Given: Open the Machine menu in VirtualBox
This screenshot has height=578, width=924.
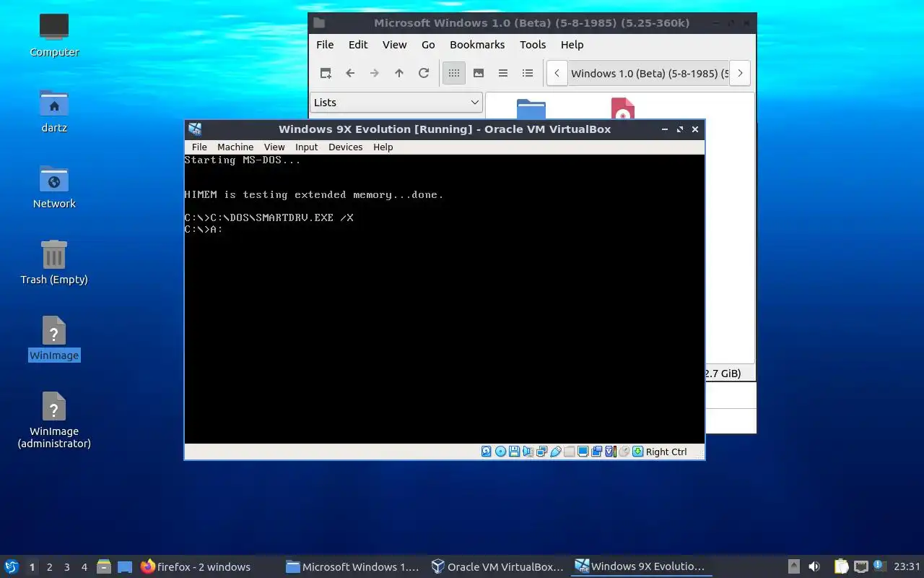Looking at the screenshot, I should pyautogui.click(x=235, y=147).
